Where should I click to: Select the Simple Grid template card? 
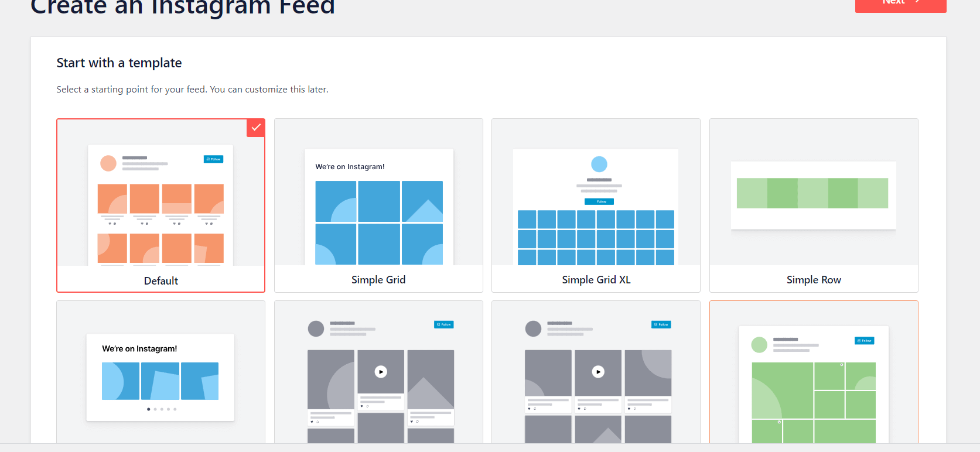378,206
